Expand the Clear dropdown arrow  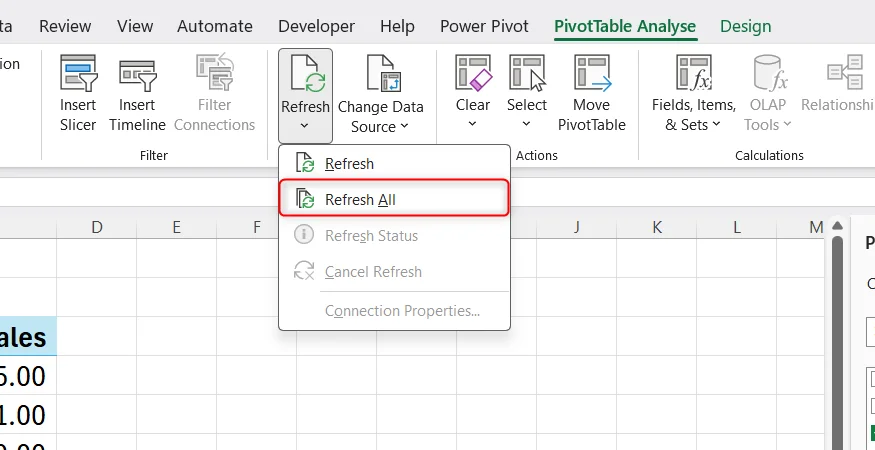click(x=473, y=123)
